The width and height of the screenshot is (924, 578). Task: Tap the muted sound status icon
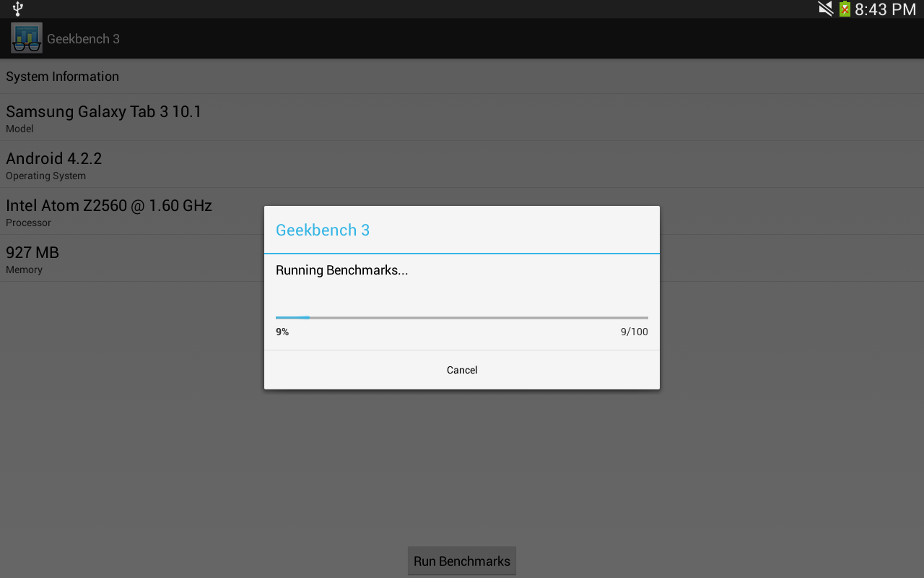point(825,9)
